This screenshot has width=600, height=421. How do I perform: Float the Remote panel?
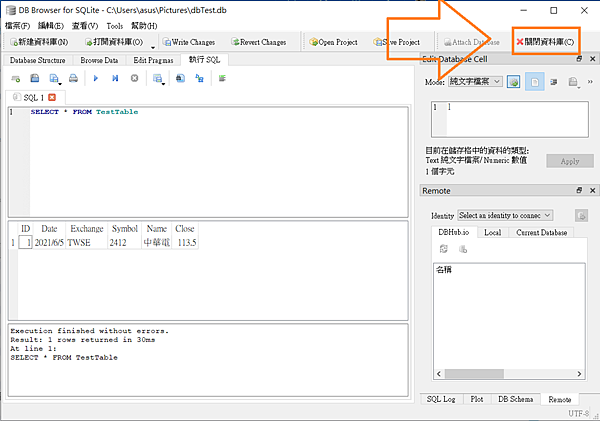point(579,190)
